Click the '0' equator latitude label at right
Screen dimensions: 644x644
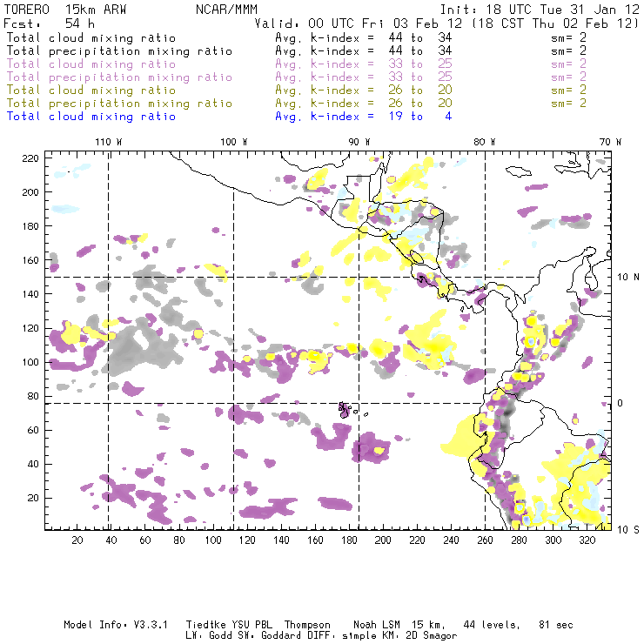[x=620, y=403]
